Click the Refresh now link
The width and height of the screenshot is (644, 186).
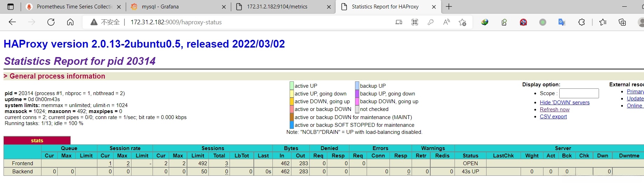pos(555,110)
